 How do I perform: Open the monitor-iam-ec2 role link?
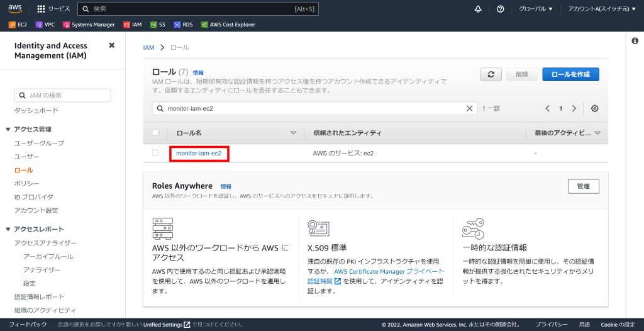pos(199,154)
